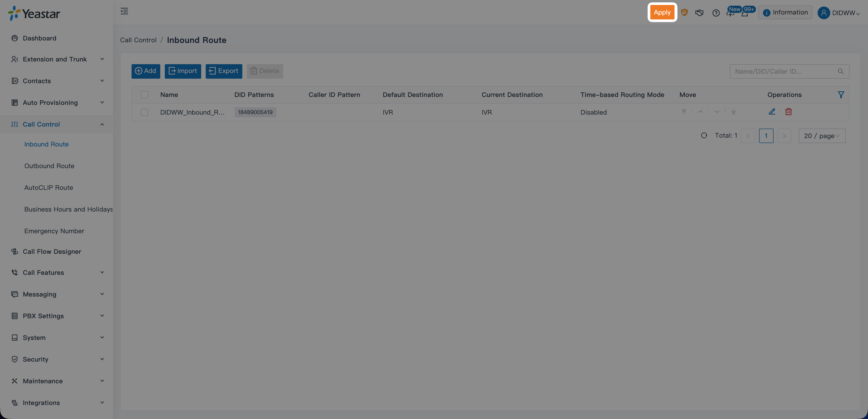
Task: Click the Add inbound route button
Action: tap(146, 71)
